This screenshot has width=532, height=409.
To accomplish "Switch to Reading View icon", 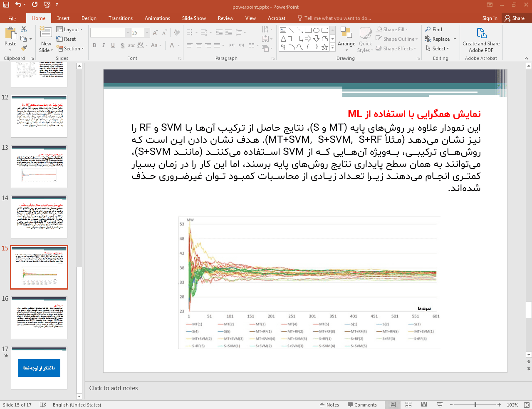I will tap(424, 405).
